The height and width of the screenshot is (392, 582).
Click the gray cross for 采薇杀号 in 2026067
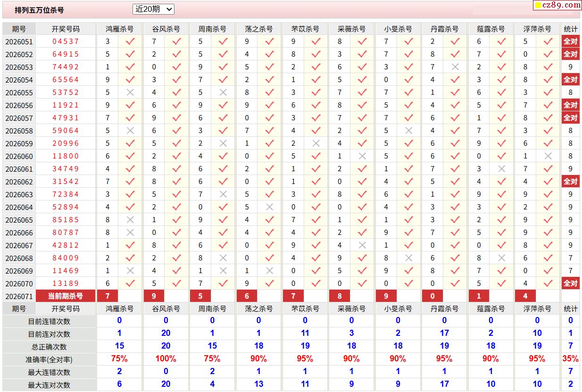[x=362, y=245]
